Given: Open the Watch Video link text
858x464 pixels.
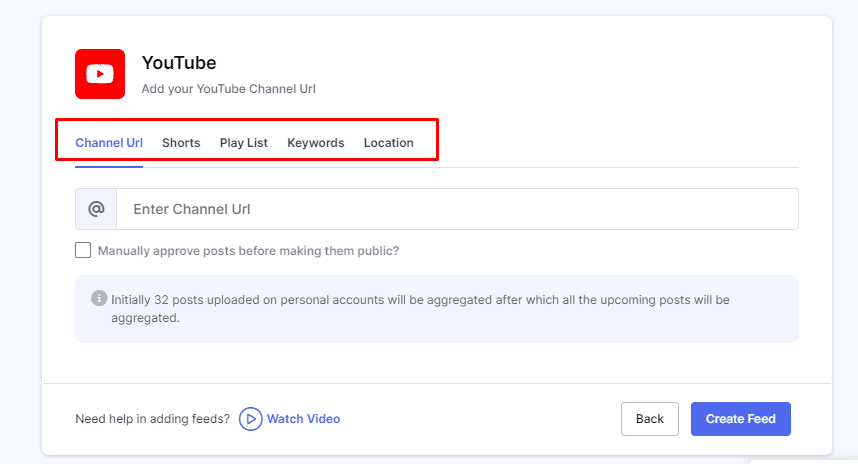Looking at the screenshot, I should [303, 419].
